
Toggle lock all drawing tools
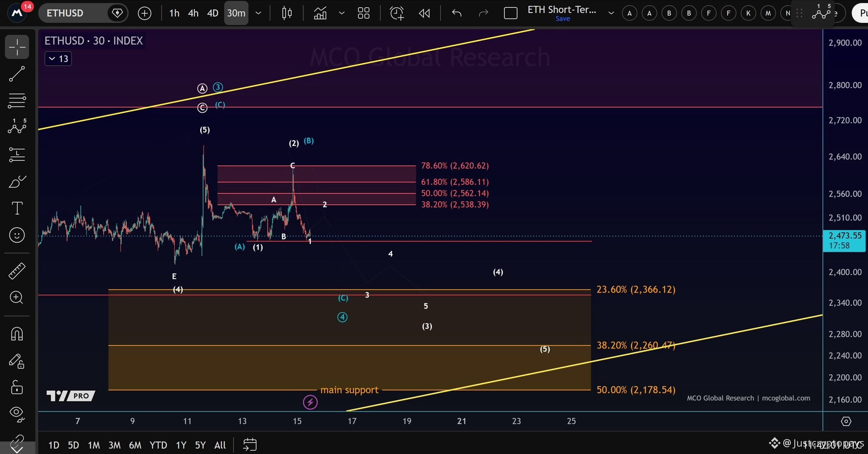coord(17,387)
